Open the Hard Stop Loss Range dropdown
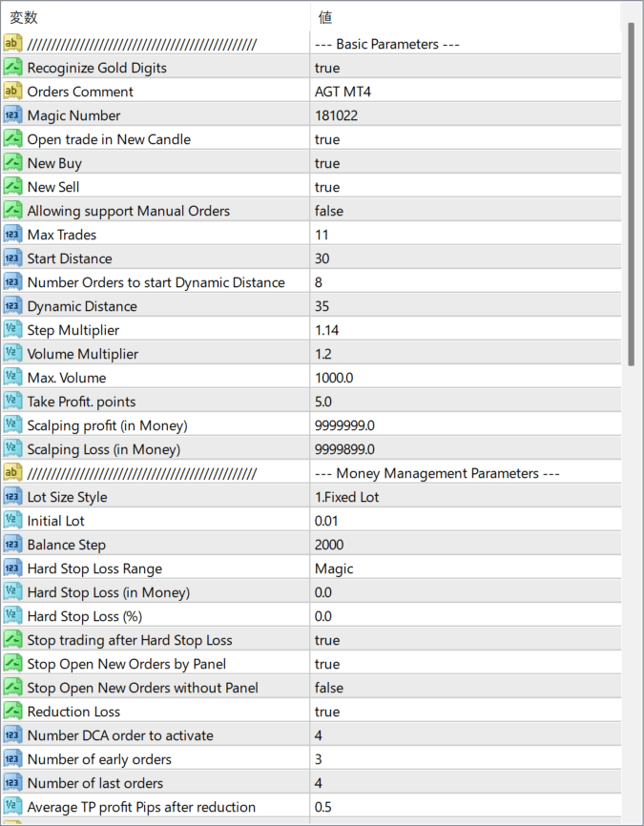This screenshot has height=826, width=644. pyautogui.click(x=334, y=568)
